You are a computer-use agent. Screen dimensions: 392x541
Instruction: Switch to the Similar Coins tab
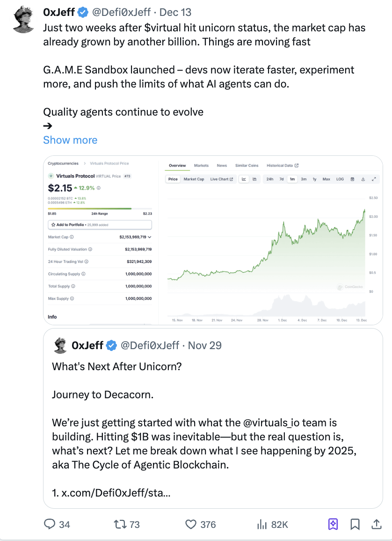(247, 166)
